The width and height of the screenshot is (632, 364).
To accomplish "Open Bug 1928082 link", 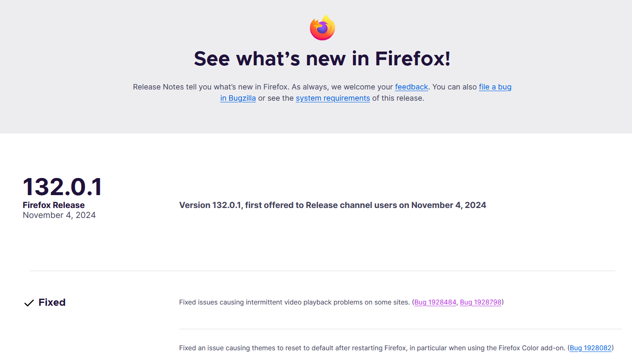I will [x=590, y=348].
